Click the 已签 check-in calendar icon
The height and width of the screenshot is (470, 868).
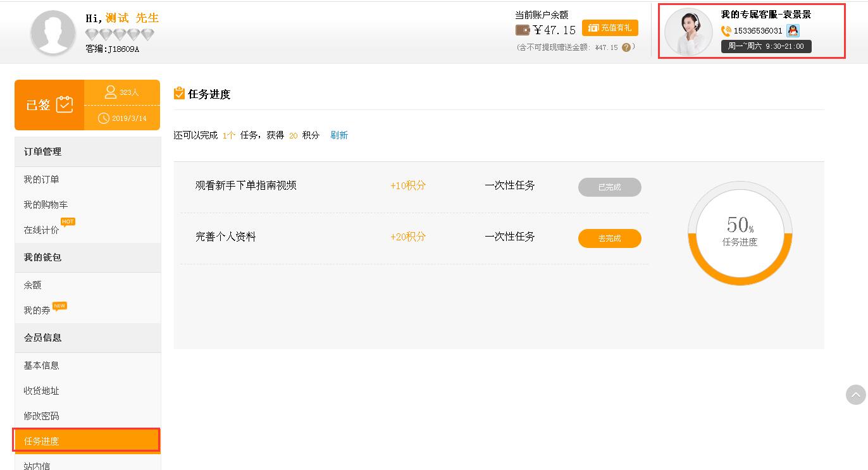(65, 105)
